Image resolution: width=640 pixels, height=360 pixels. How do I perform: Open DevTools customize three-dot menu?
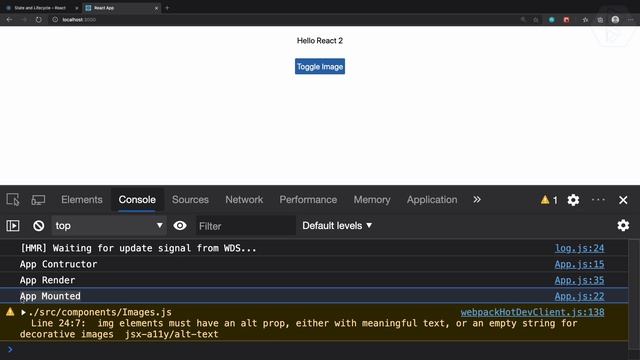coord(598,200)
